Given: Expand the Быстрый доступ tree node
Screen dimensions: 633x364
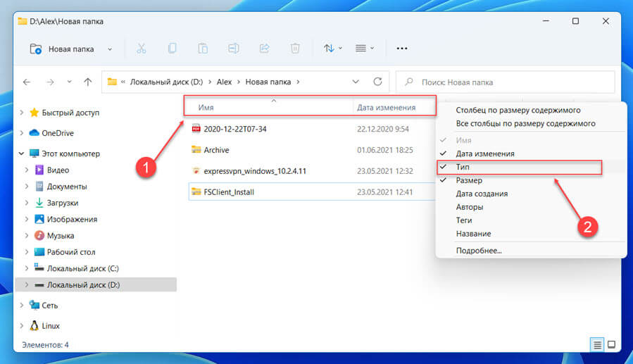Looking at the screenshot, I should tap(22, 113).
